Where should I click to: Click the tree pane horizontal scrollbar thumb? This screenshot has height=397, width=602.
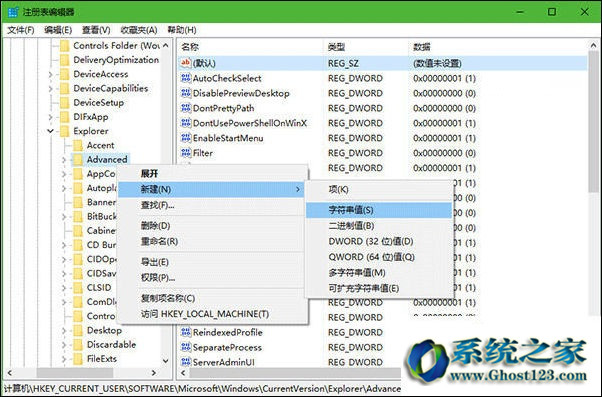(x=74, y=372)
